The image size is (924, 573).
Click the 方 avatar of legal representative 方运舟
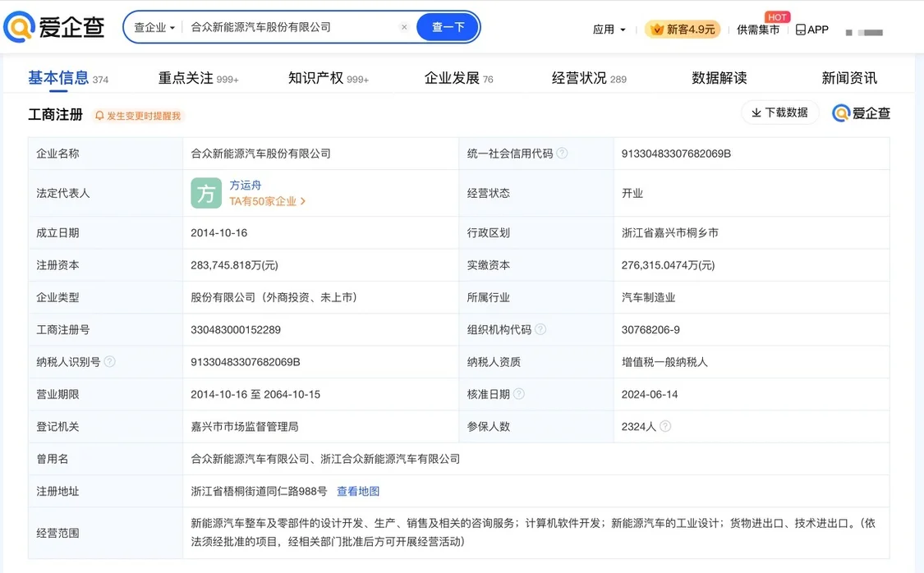(206, 193)
